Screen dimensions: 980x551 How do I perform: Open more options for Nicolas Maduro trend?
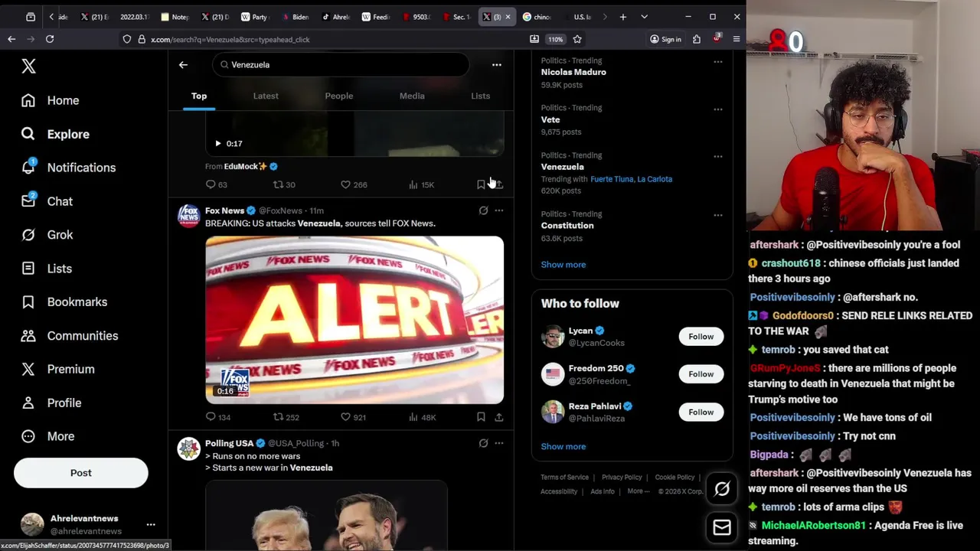pos(717,62)
